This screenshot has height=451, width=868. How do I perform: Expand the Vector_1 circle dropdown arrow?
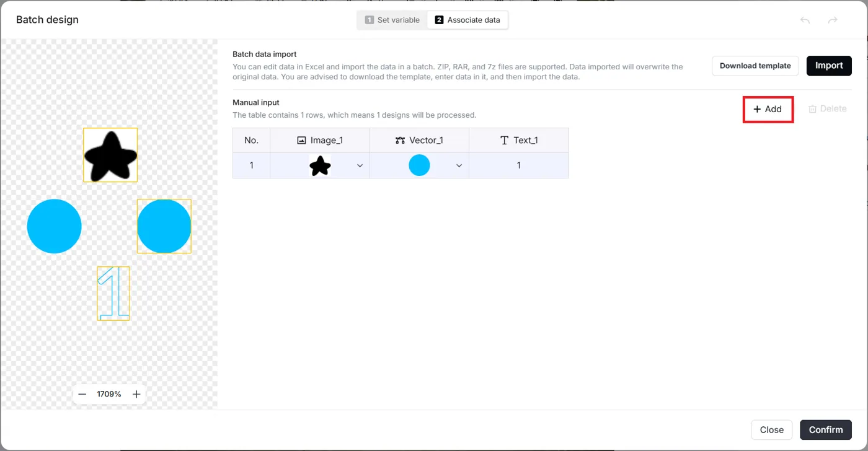pyautogui.click(x=459, y=166)
